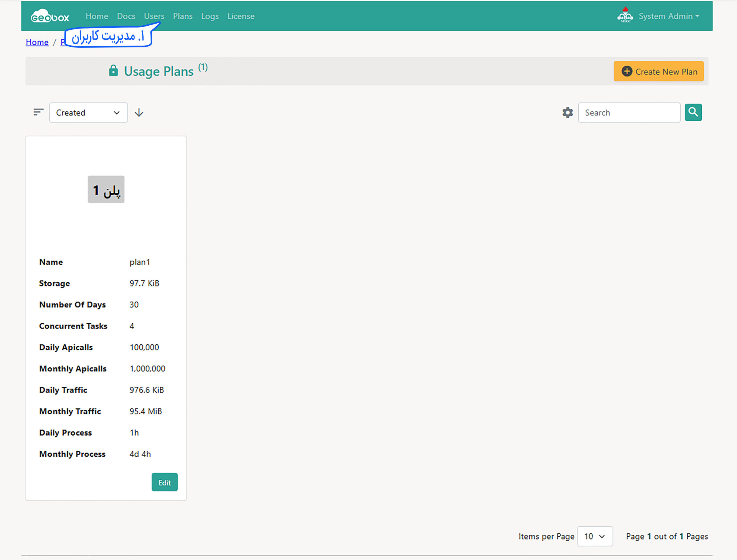
Task: Expand Items per Page dropdown
Action: (595, 536)
